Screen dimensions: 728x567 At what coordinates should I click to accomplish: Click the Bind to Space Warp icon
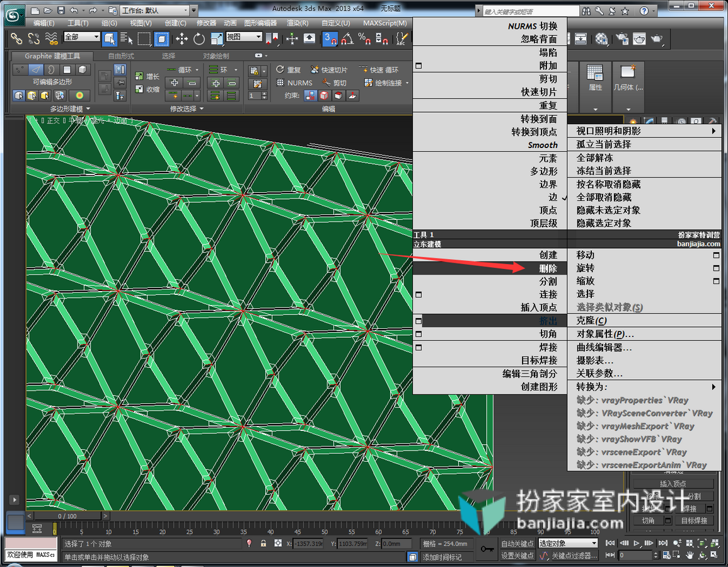(51, 38)
